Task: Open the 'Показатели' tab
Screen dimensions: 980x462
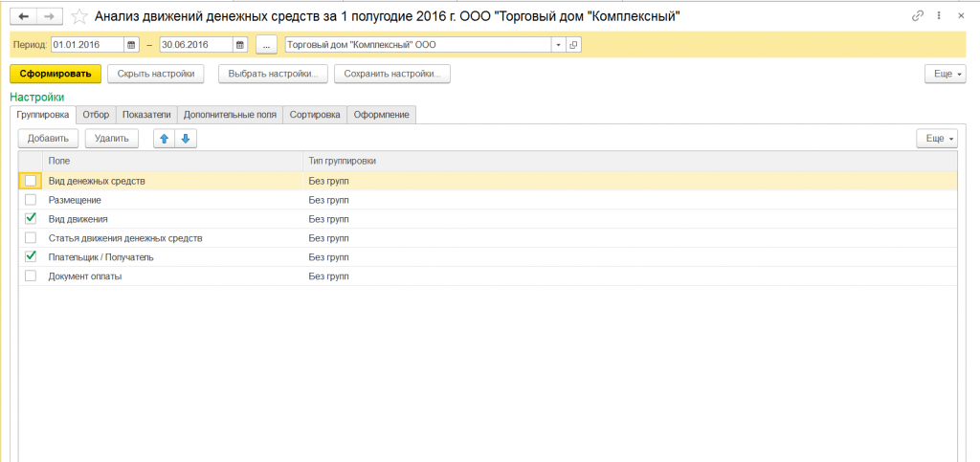Action: click(147, 115)
